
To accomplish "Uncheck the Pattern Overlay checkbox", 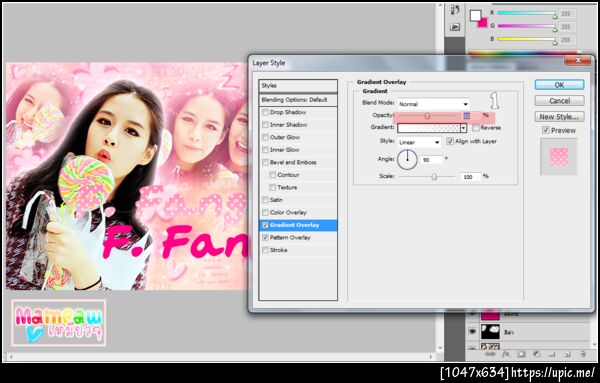I will point(265,238).
